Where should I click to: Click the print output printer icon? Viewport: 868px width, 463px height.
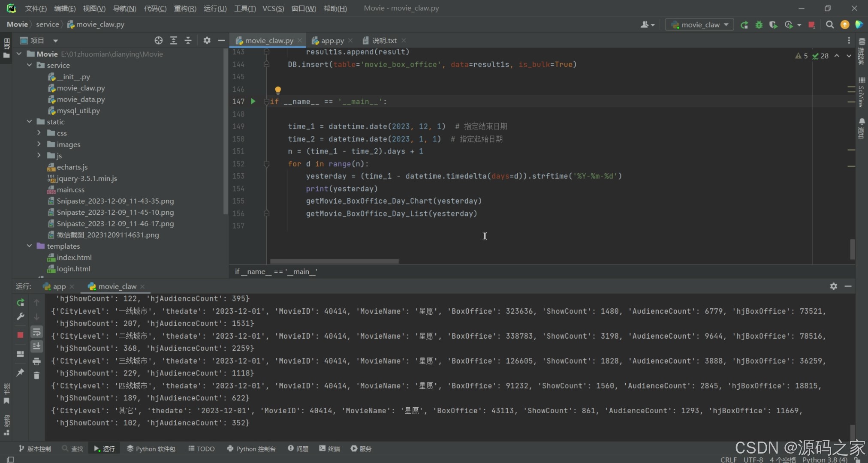coord(36,361)
